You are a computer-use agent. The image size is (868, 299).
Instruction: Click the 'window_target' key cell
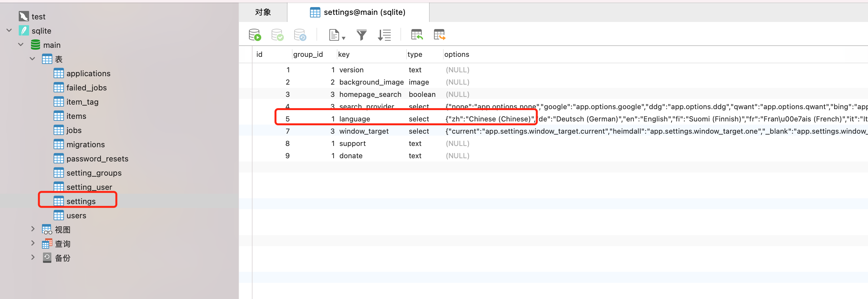point(372,131)
